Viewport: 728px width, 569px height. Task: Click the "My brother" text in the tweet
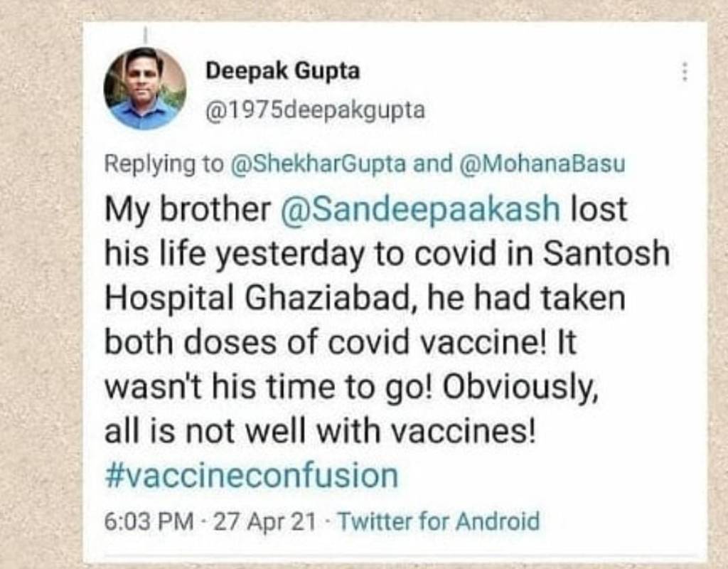188,211
